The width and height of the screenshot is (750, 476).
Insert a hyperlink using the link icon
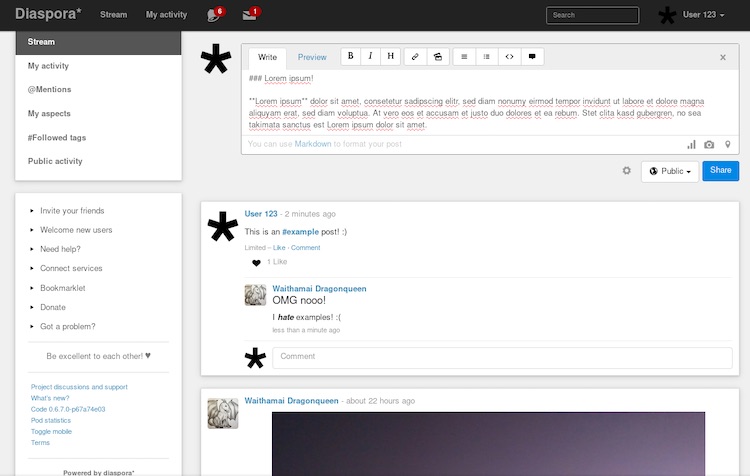(415, 56)
